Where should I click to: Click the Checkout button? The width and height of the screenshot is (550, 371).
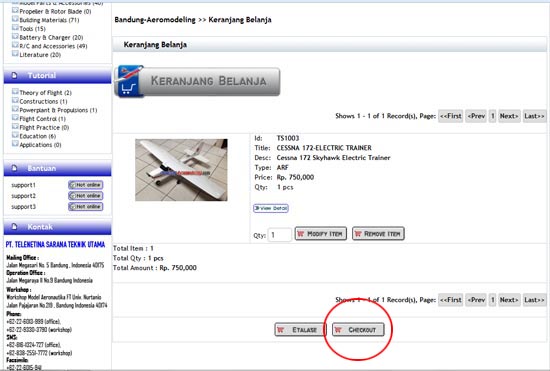tap(358, 330)
